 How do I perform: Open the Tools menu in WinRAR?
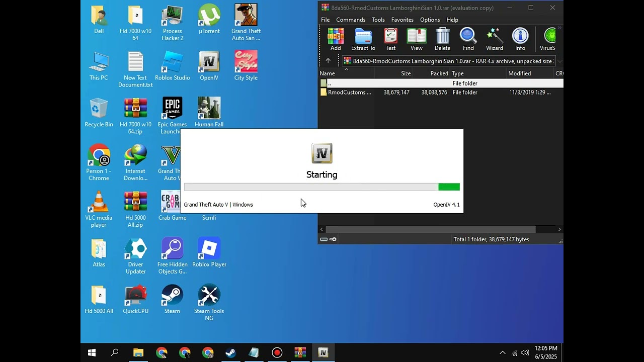point(378,20)
